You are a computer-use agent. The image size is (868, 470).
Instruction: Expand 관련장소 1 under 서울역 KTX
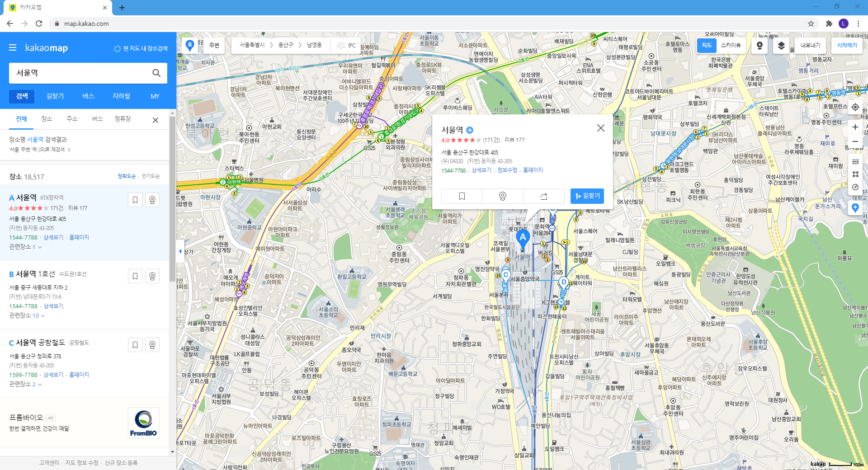pos(25,247)
